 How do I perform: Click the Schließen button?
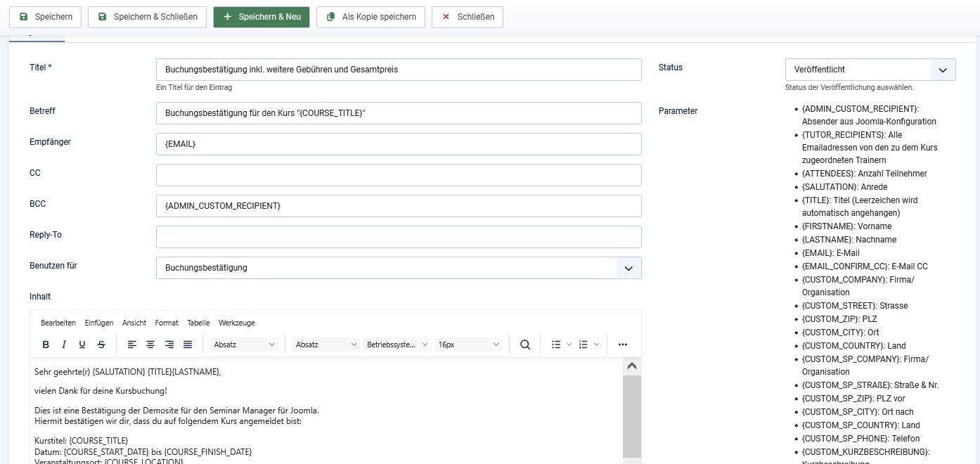pos(468,17)
